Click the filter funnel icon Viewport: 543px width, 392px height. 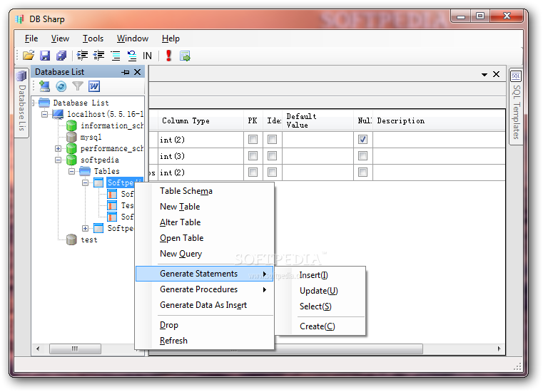(78, 86)
